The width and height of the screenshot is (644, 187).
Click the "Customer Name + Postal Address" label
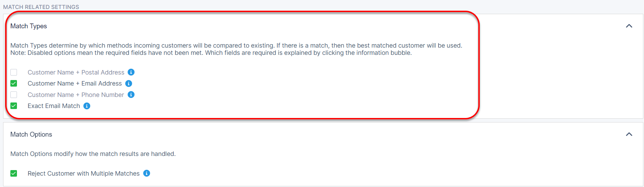[x=76, y=72]
